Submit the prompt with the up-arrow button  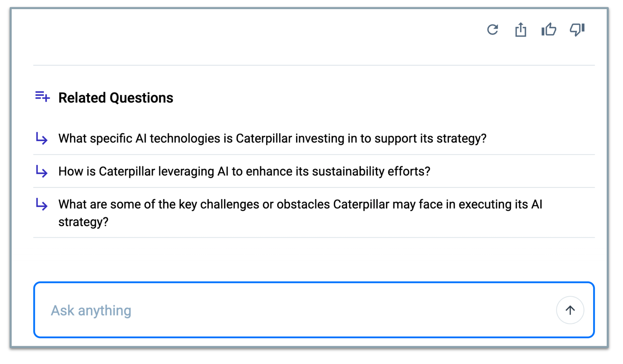(x=570, y=310)
